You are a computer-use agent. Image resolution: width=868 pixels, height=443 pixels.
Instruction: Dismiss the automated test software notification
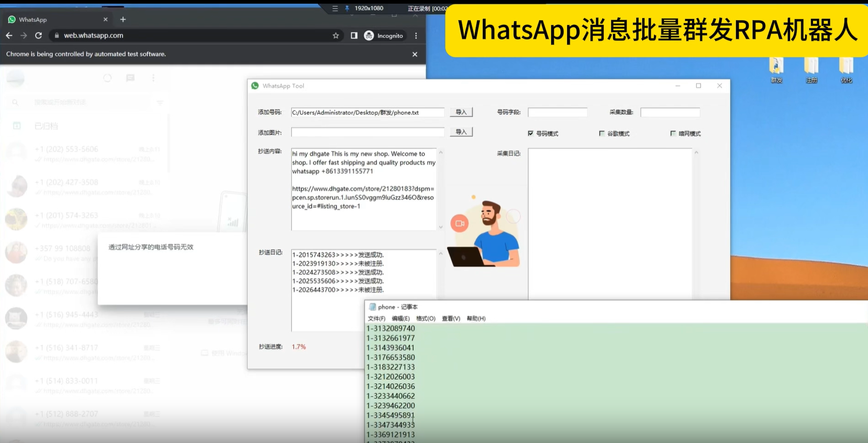tap(415, 54)
